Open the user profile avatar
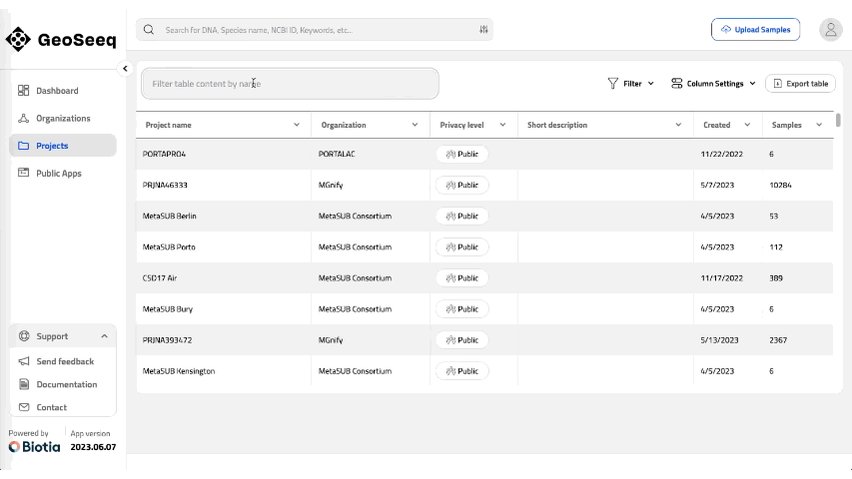Viewport: 852px width, 479px height. pyautogui.click(x=830, y=30)
